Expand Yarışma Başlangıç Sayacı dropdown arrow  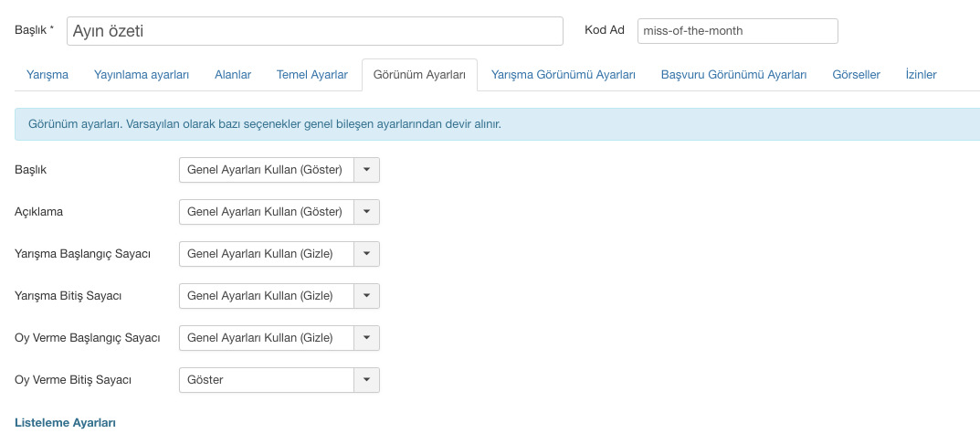pos(366,254)
